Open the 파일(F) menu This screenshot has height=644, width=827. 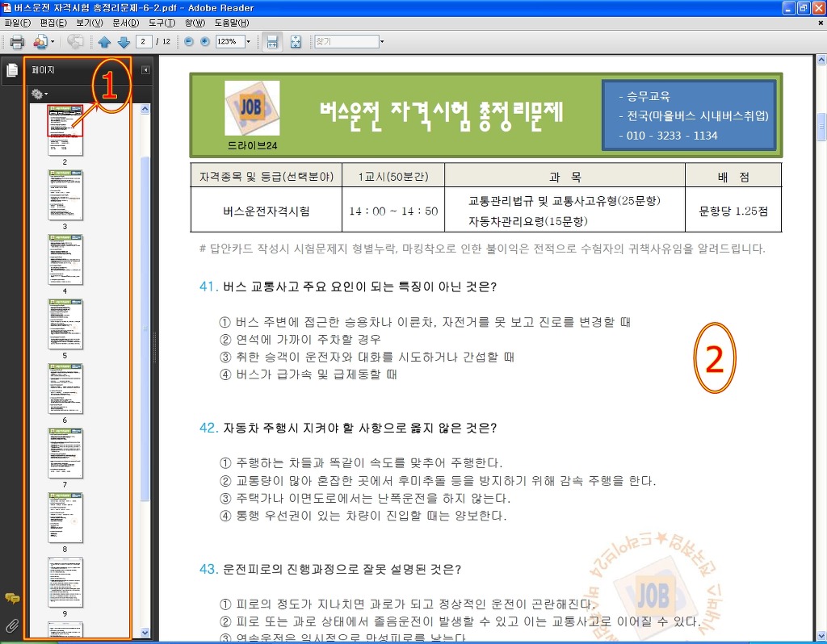click(18, 23)
